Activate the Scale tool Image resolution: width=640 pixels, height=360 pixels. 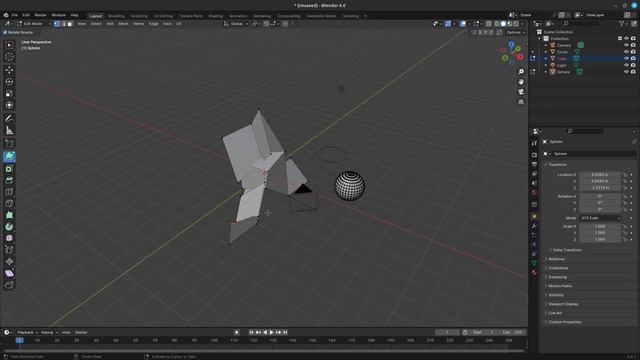pyautogui.click(x=9, y=93)
